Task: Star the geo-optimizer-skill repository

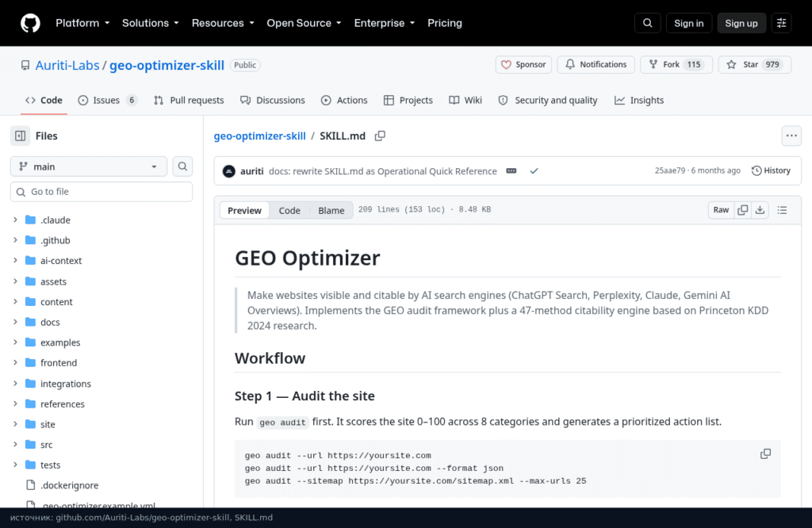Action: [x=755, y=65]
